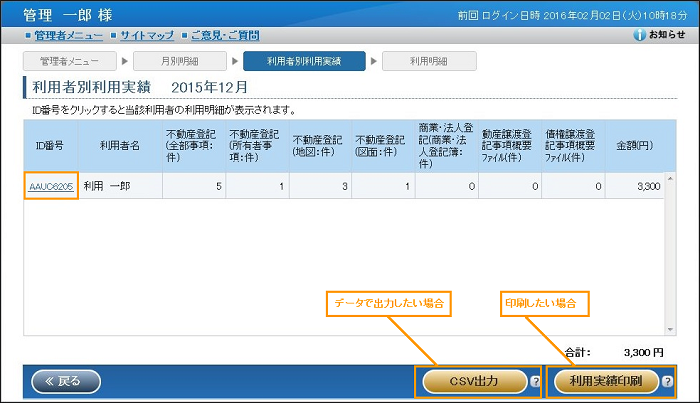
Task: Click 不動産登記(地図:件) column header
Action: [320, 145]
